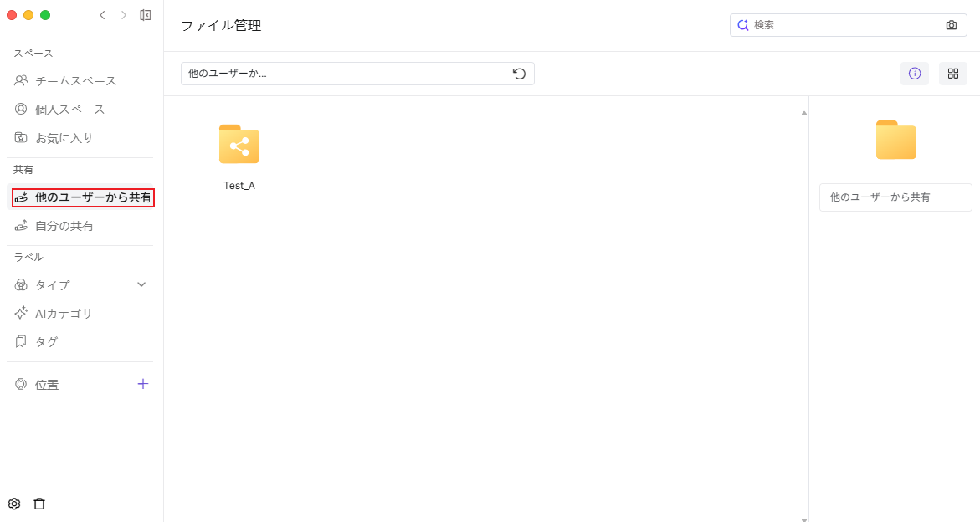Viewport: 980px width, 522px height.
Task: Go forward with the right arrow
Action: pyautogui.click(x=124, y=15)
